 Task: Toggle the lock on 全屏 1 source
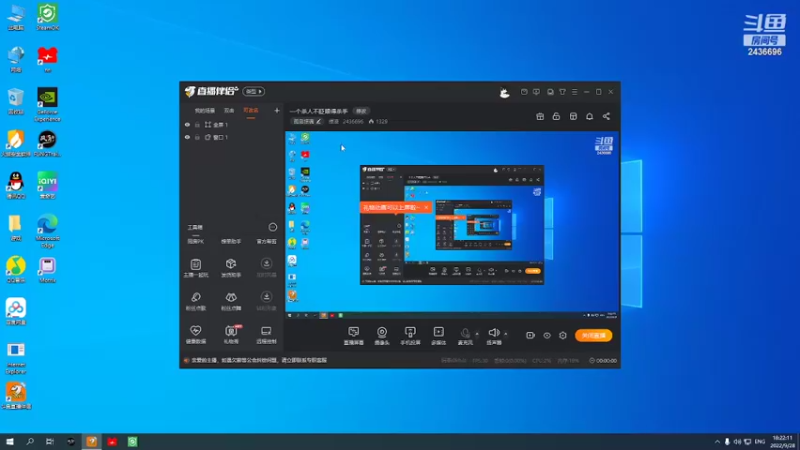(x=197, y=124)
